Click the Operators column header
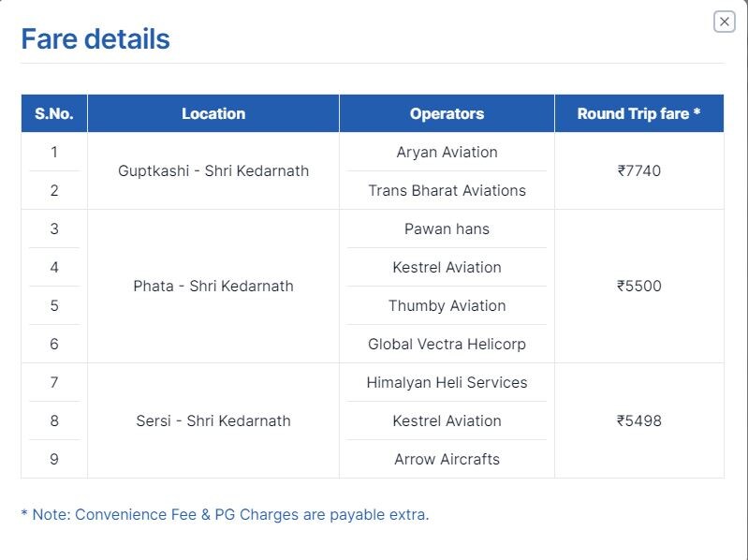 (447, 113)
